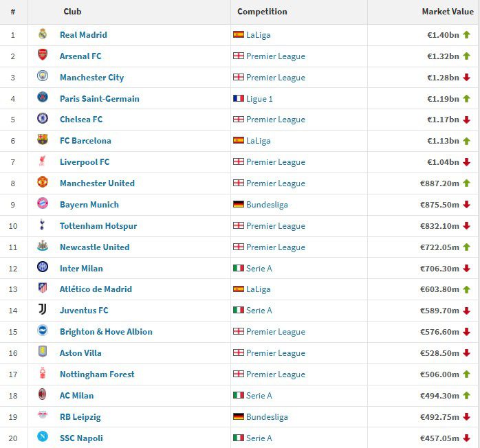This screenshot has width=480, height=448.
Task: Click the Manchester City crest icon
Action: point(43,77)
